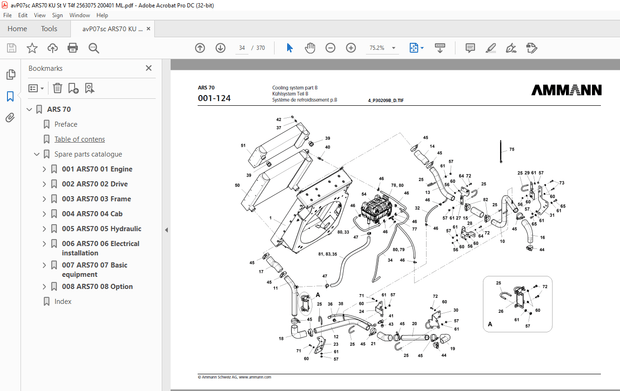620x391 pixels.
Task: Expand 003 ARS70 03 Frame
Action: tap(44, 199)
